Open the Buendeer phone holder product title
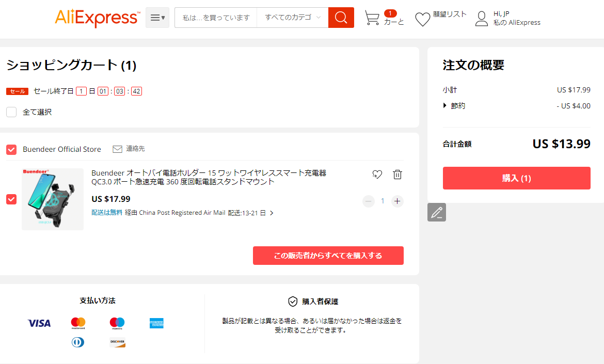Image resolution: width=604 pixels, height=364 pixels. pyautogui.click(x=209, y=177)
